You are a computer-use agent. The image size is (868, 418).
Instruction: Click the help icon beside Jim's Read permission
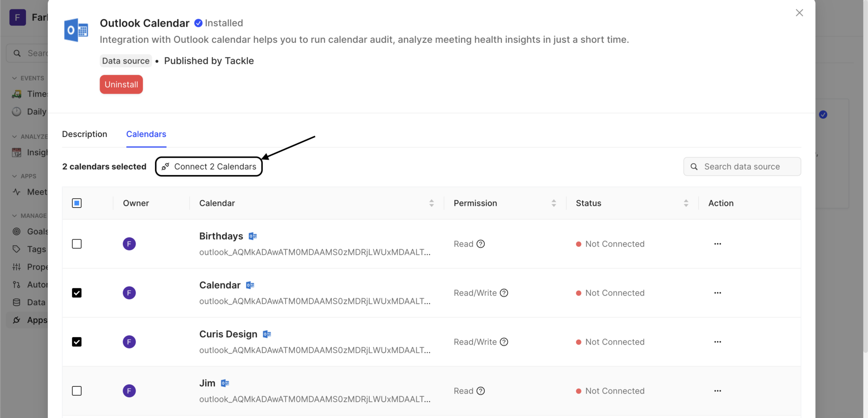tap(481, 391)
